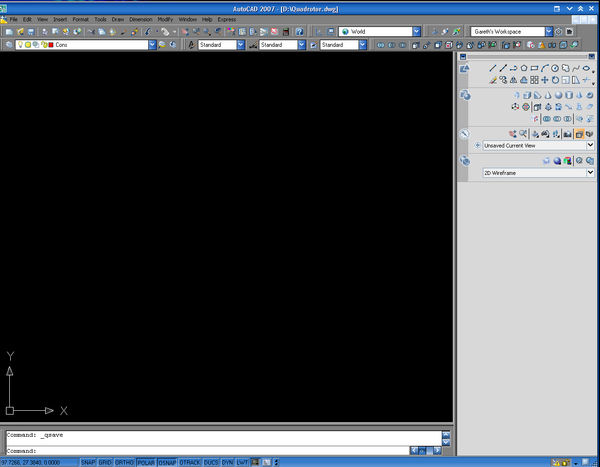Toggle DYN dynamic input

pos(227,462)
